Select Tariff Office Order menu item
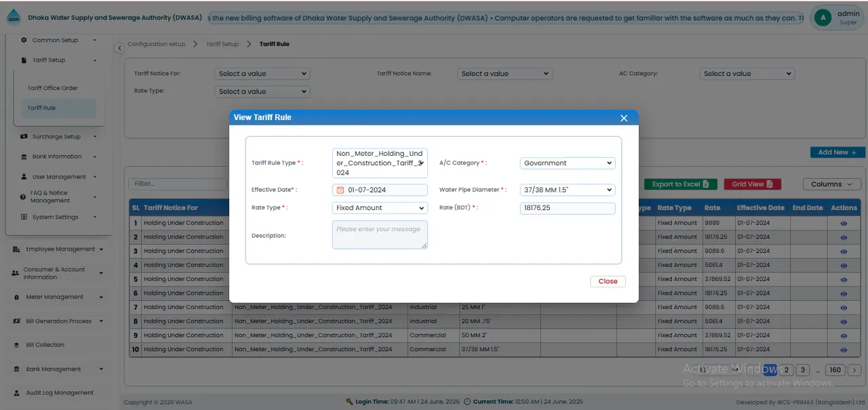Image resolution: width=868 pixels, height=410 pixels. (53, 88)
